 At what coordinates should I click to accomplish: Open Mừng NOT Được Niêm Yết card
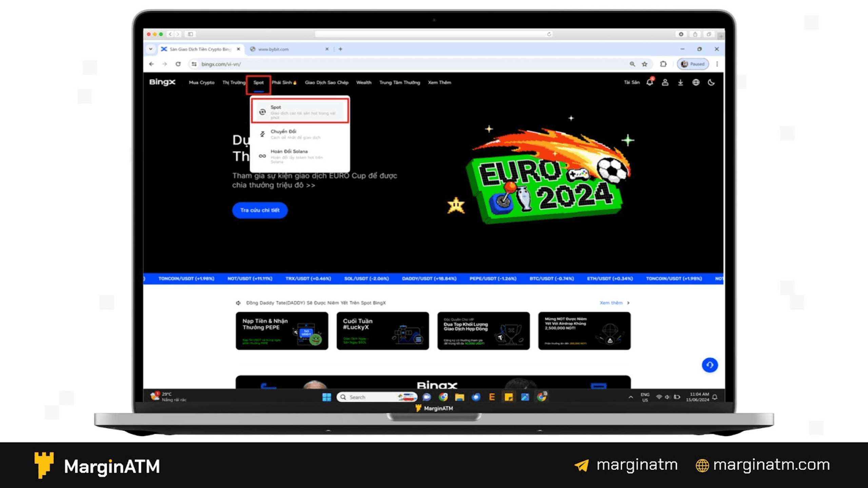pyautogui.click(x=584, y=331)
